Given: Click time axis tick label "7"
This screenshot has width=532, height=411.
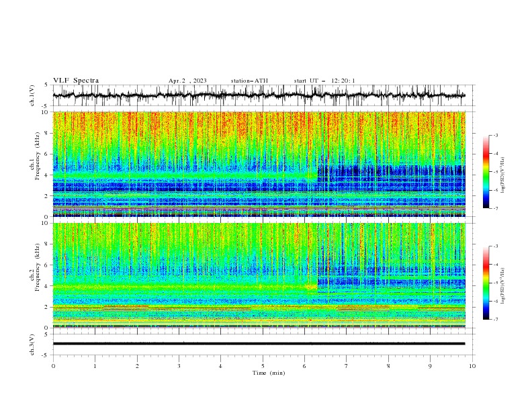Looking at the screenshot, I should point(347,366).
